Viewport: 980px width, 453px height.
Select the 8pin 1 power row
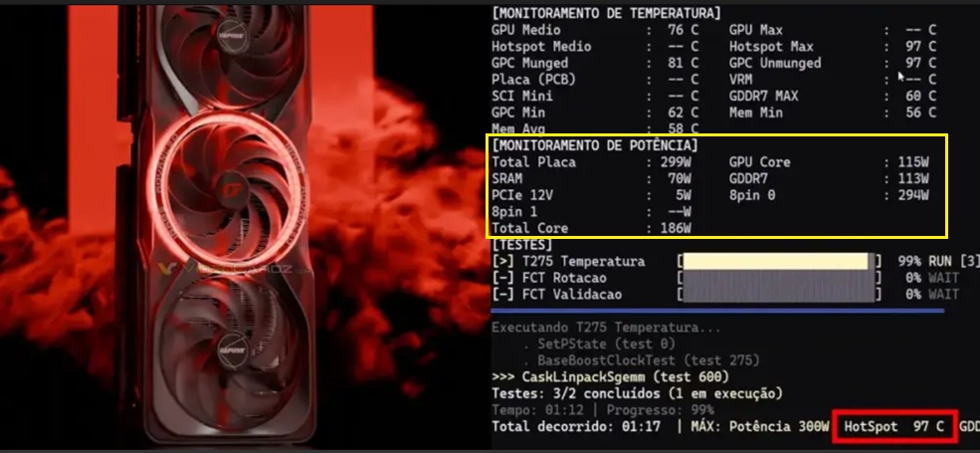click(x=591, y=211)
